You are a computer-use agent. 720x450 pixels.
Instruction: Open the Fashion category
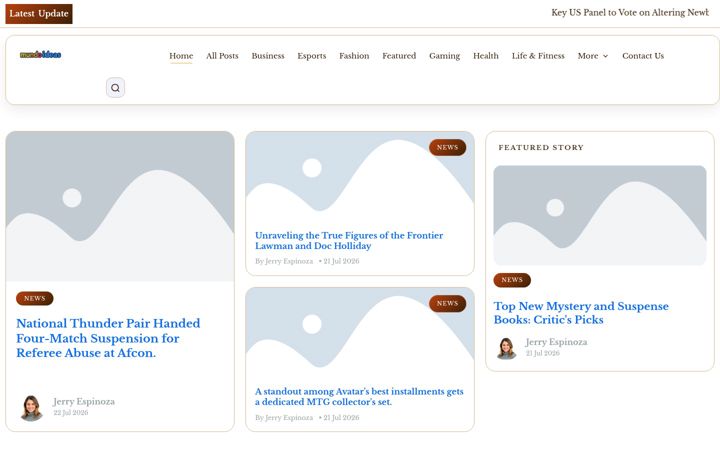point(354,56)
